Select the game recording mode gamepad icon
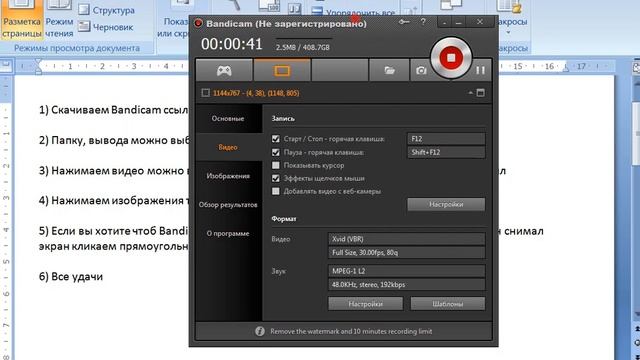 224,71
